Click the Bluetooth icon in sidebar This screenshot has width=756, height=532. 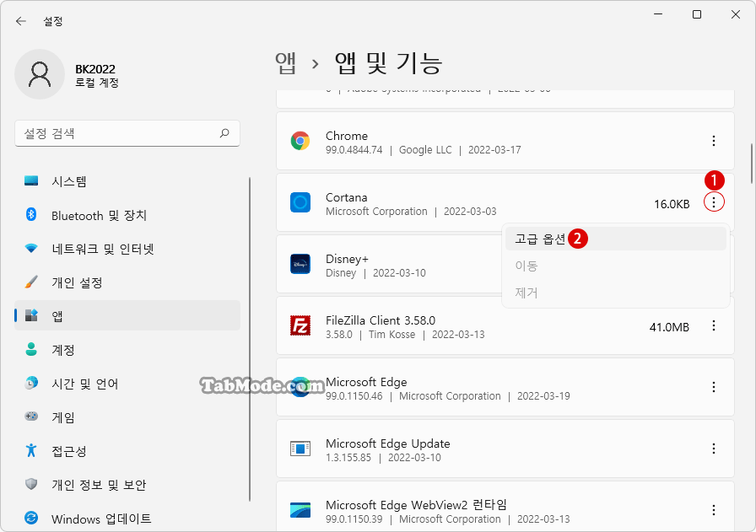click(31, 214)
